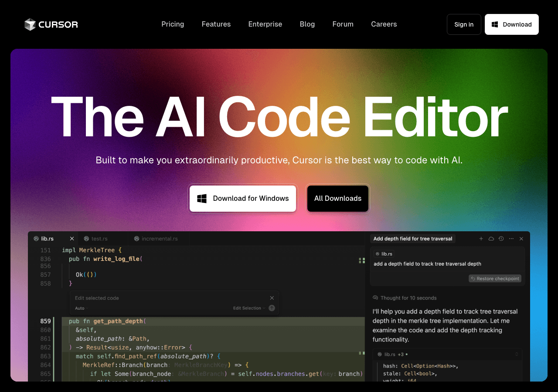Open more options via the ellipsis icon
Screen dimensions: 558x392
(511, 239)
